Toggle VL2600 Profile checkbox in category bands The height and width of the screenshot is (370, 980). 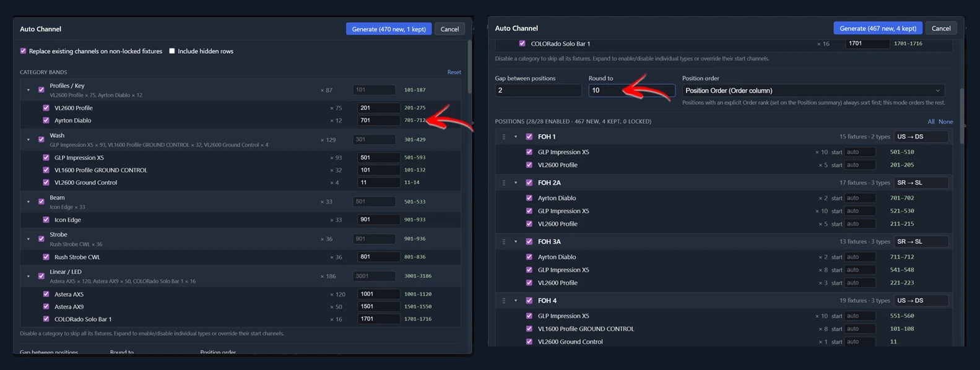pos(46,108)
